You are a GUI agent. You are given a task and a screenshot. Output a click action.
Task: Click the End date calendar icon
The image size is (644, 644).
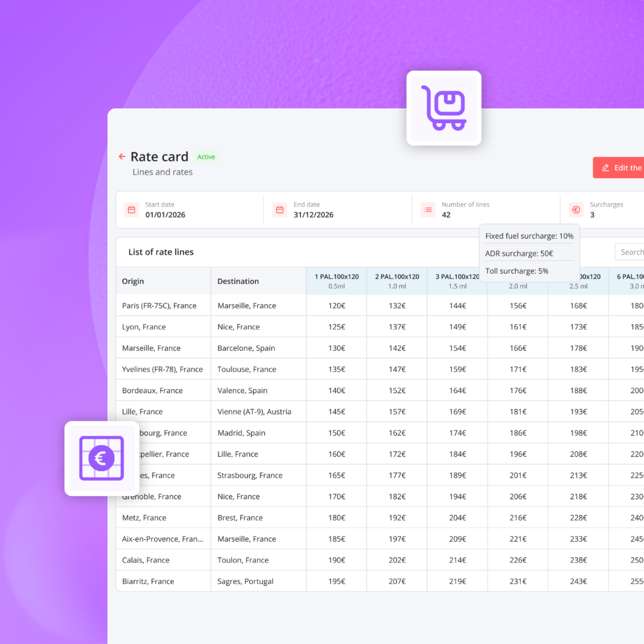[280, 210]
